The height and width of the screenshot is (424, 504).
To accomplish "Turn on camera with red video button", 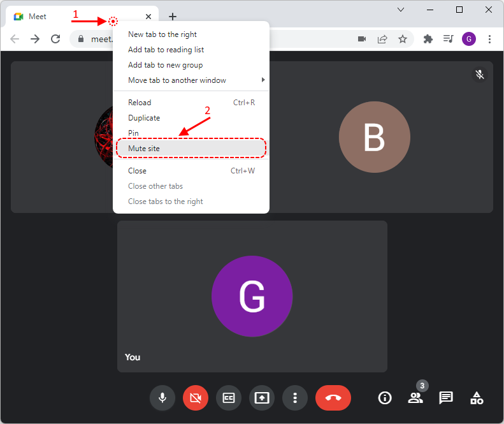I will pos(196,398).
